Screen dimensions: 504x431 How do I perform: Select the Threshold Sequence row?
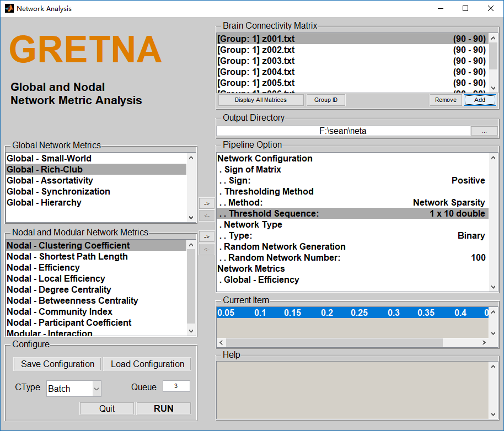[x=352, y=214]
